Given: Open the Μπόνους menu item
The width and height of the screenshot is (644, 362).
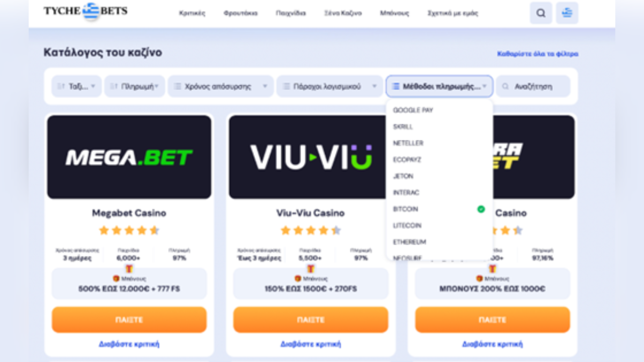Looking at the screenshot, I should coord(394,13).
